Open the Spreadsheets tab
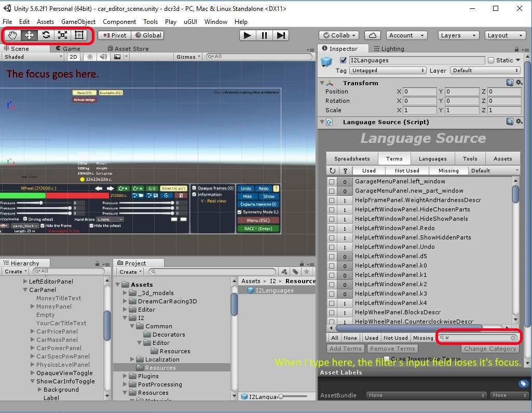Viewport: 532px width, 413px height. (352, 158)
